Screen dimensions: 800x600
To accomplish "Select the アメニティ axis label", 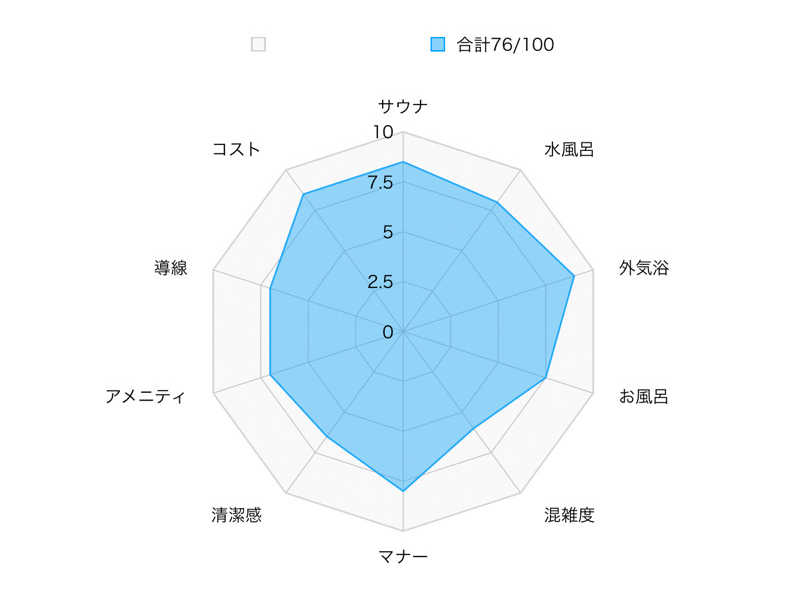I will pos(146,396).
